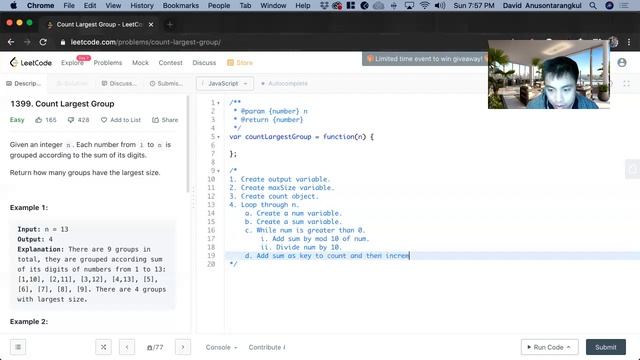Click the problem panel vertical scrollbar
The height and width of the screenshot is (360, 640).
pyautogui.click(x=188, y=144)
